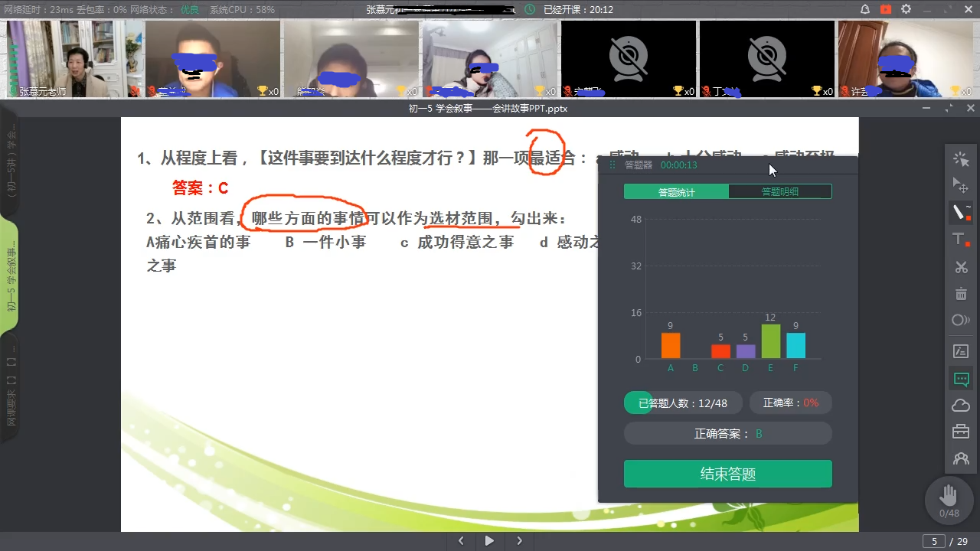This screenshot has width=980, height=551.
Task: Pick the text tool with red T
Action: [x=961, y=240]
